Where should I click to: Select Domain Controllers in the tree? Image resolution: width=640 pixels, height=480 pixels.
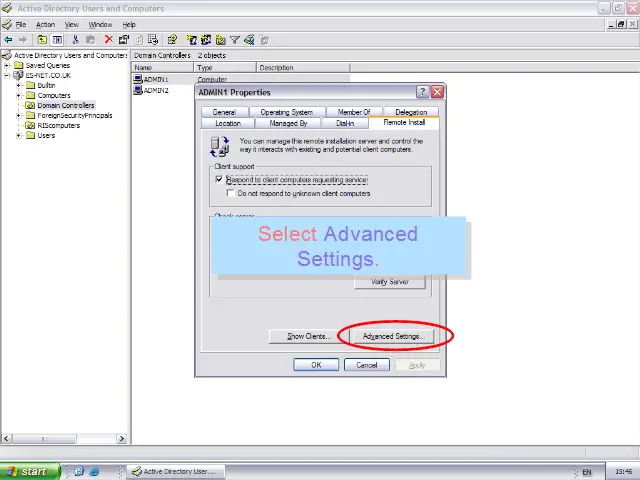(66, 105)
